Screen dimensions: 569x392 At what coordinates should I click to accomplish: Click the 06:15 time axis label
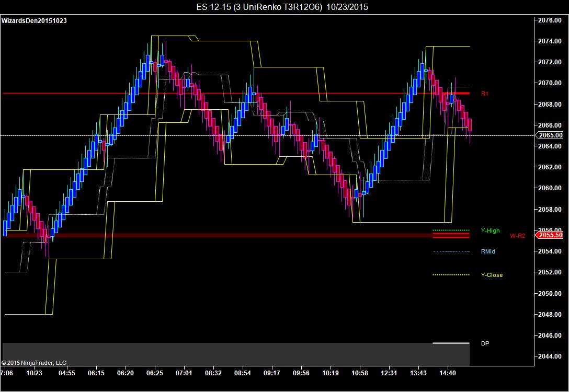96,373
